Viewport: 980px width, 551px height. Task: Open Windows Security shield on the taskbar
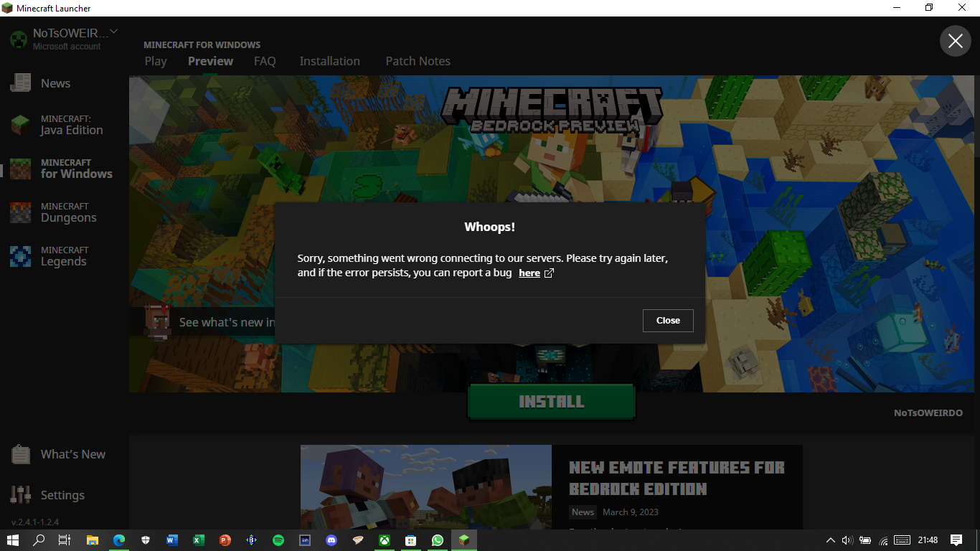tap(145, 540)
